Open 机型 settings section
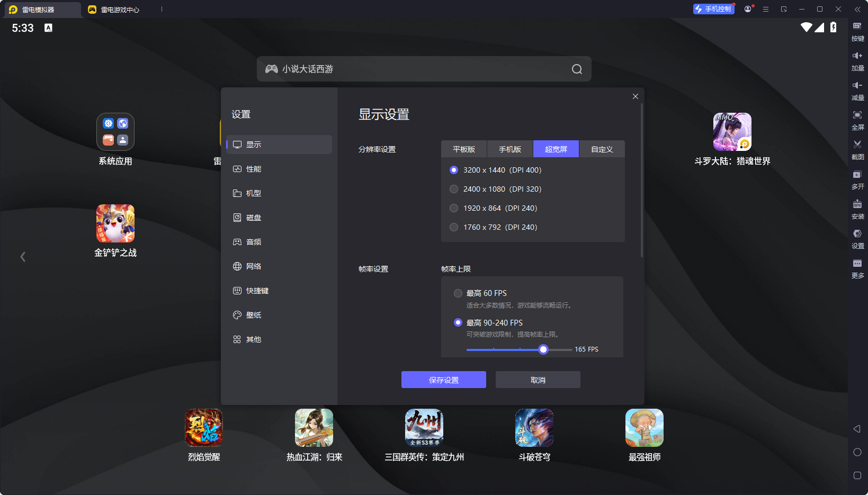The height and width of the screenshot is (495, 868). tap(279, 193)
